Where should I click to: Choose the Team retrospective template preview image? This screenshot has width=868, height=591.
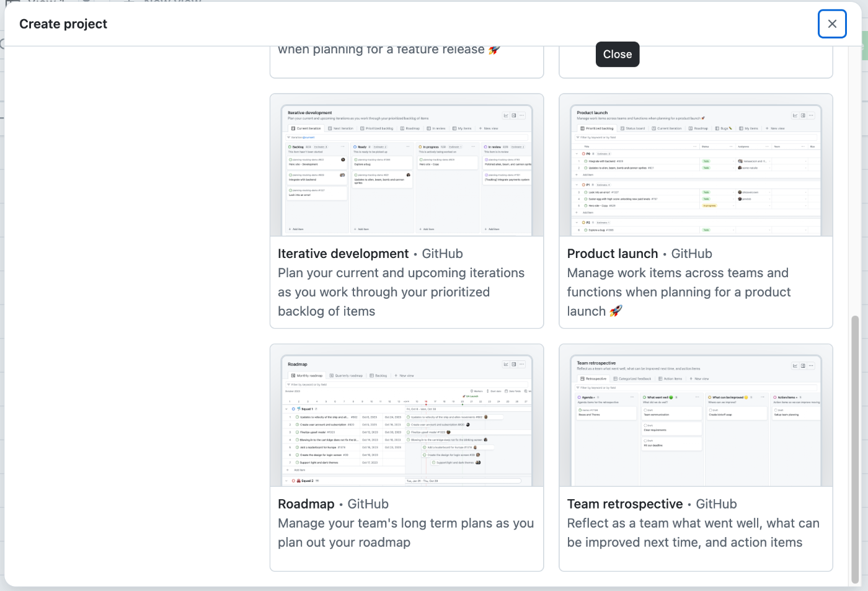696,416
